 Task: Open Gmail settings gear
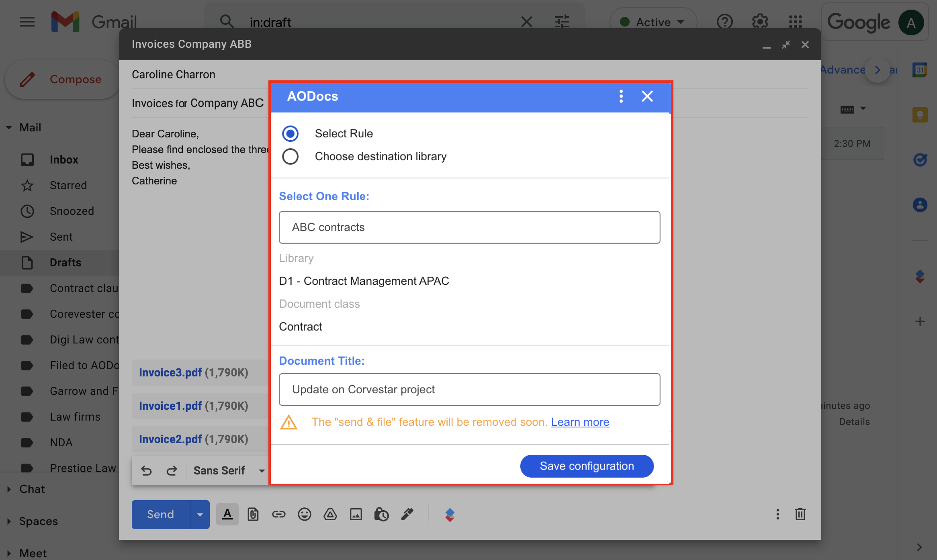[760, 22]
